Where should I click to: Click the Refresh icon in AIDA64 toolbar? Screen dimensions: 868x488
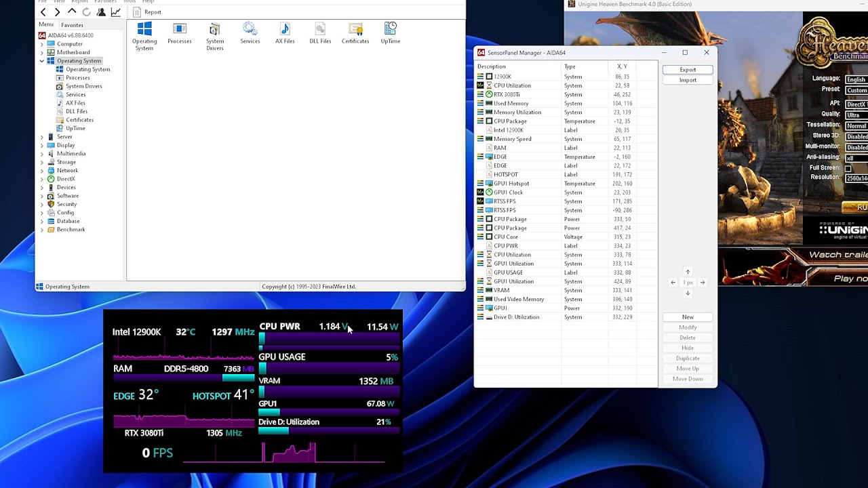(x=86, y=12)
